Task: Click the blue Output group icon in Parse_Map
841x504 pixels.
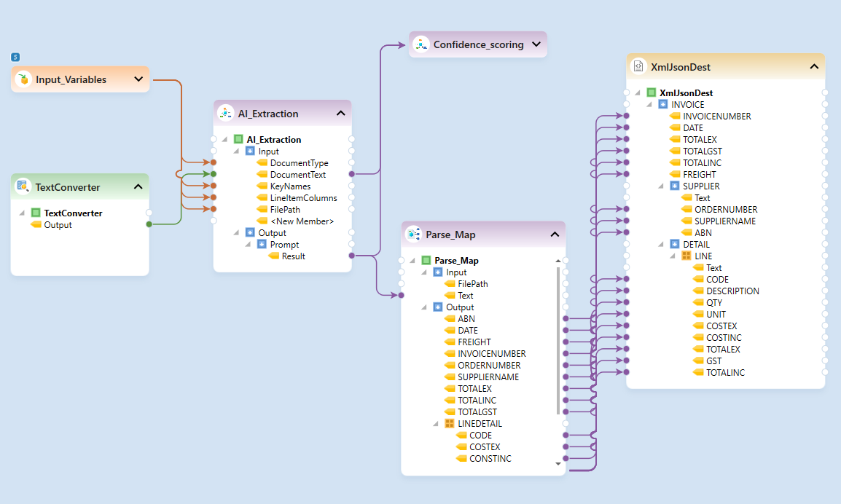Action: pyautogui.click(x=438, y=307)
